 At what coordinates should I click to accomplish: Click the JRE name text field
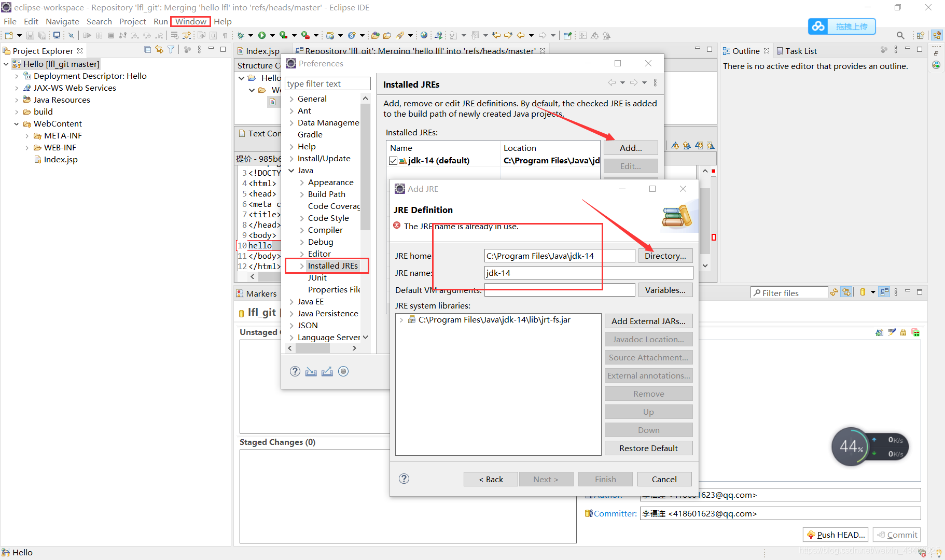[x=589, y=273]
